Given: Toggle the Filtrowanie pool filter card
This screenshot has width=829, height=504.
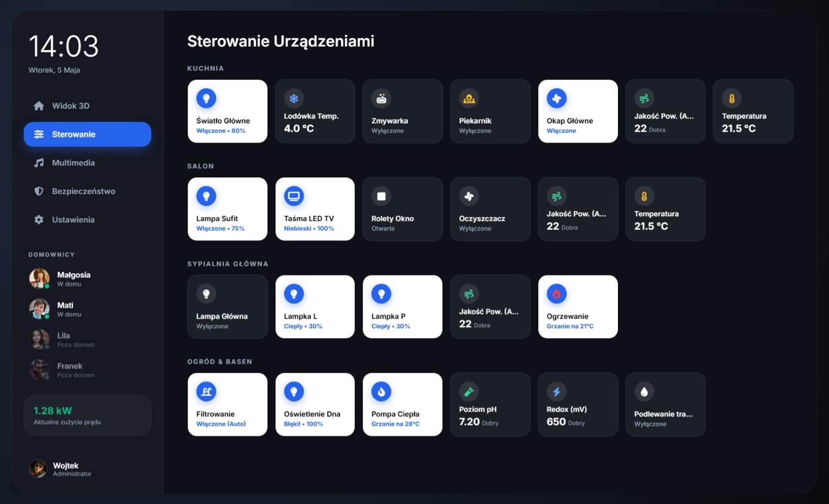Looking at the screenshot, I should click(x=228, y=404).
